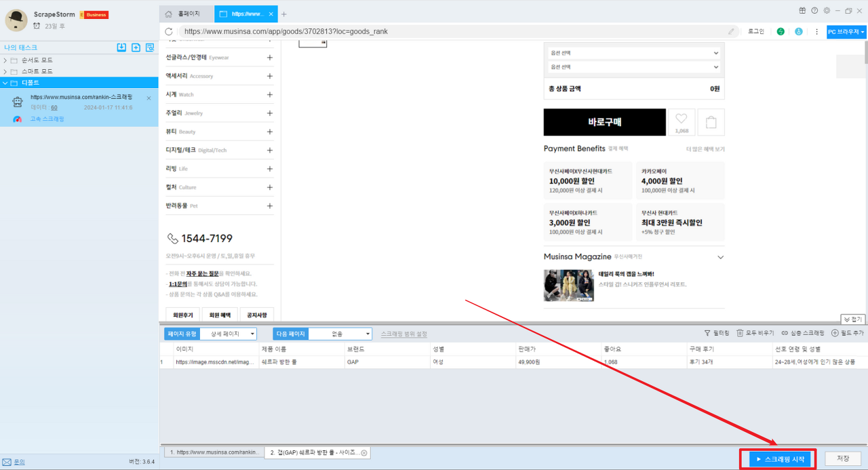Click the new task plus icon
The height and width of the screenshot is (470, 868).
point(136,47)
